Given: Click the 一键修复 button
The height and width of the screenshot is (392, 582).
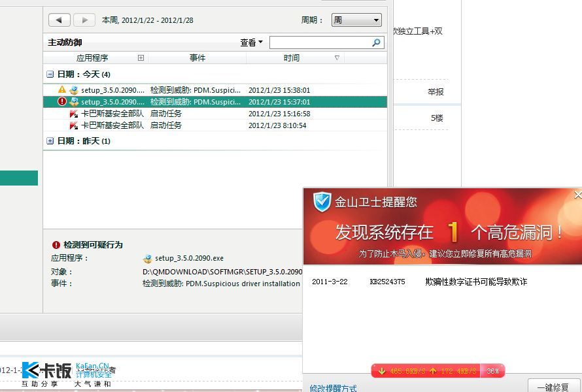Looking at the screenshot, I should coord(553,387).
